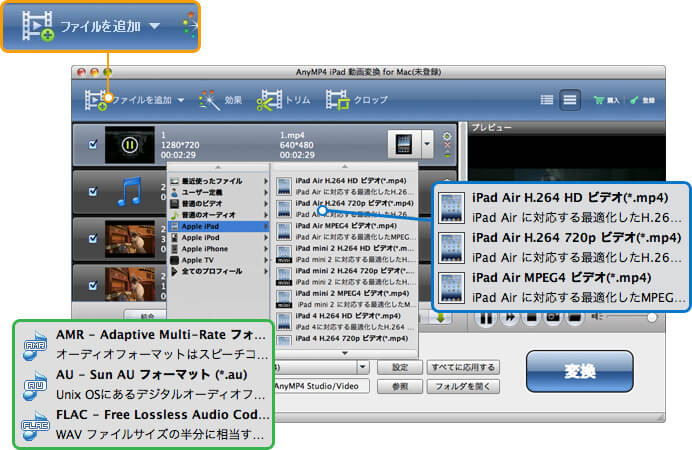
Task: Toggle checkbox of the lowest movie-scene thumbnail row
Action: point(93,285)
